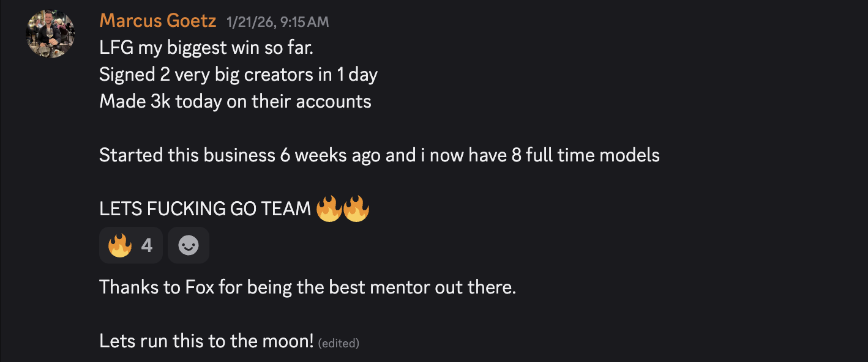The width and height of the screenshot is (868, 362).
Task: Open Marcus Goetz's profile avatar
Action: [x=50, y=34]
